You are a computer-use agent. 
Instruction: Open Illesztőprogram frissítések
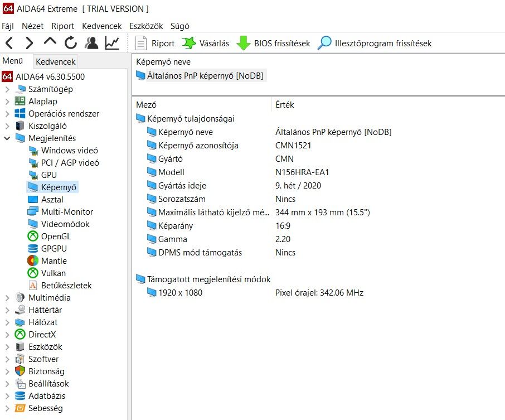click(375, 43)
